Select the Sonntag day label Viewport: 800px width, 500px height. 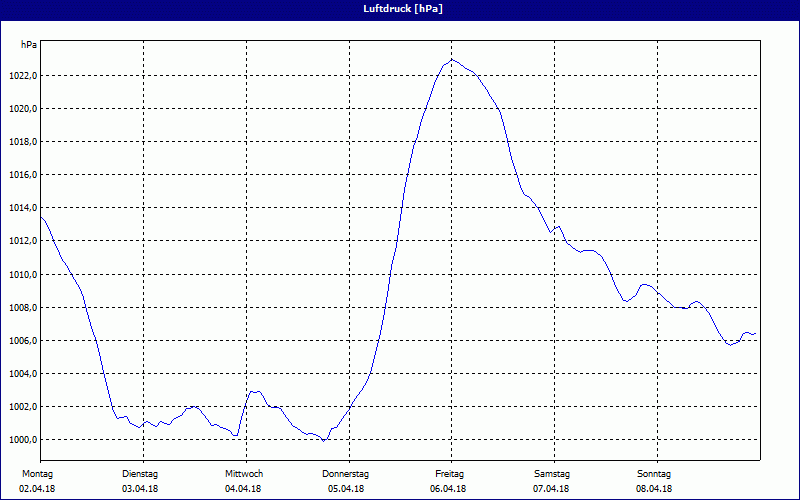click(654, 473)
